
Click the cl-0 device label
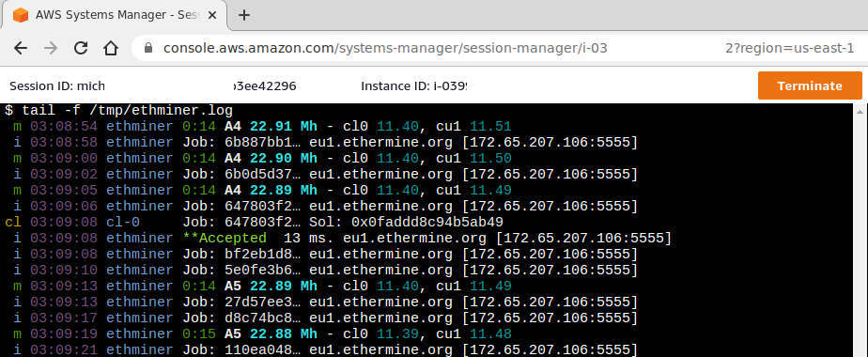pos(123,223)
